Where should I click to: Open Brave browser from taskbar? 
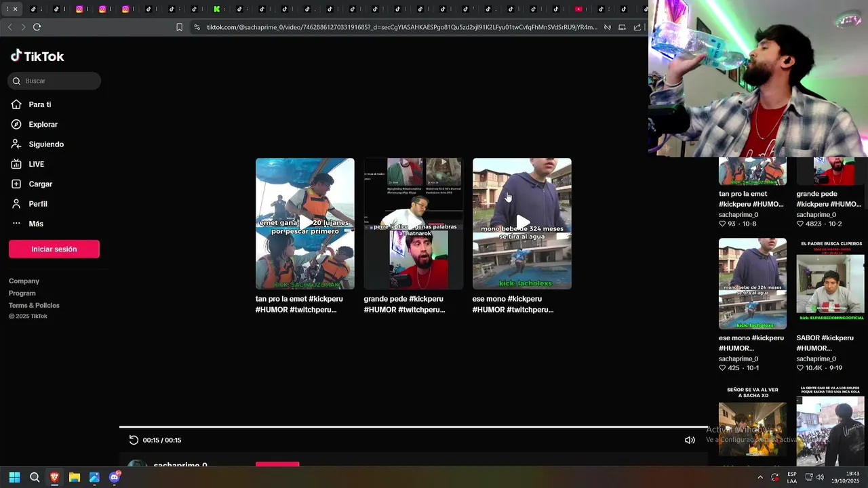pyautogui.click(x=54, y=477)
